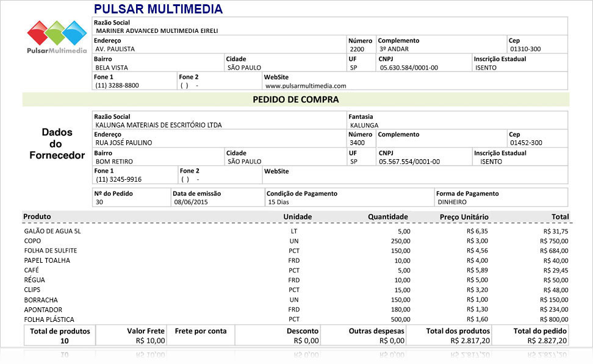
Task: Click the Fantasia field value "KALUNGA"
Action: pos(364,125)
